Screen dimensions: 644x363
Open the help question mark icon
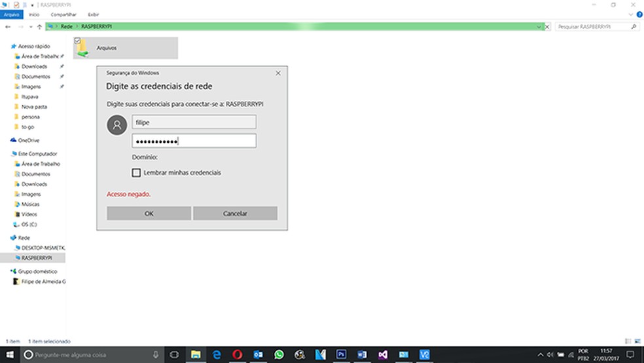[639, 15]
